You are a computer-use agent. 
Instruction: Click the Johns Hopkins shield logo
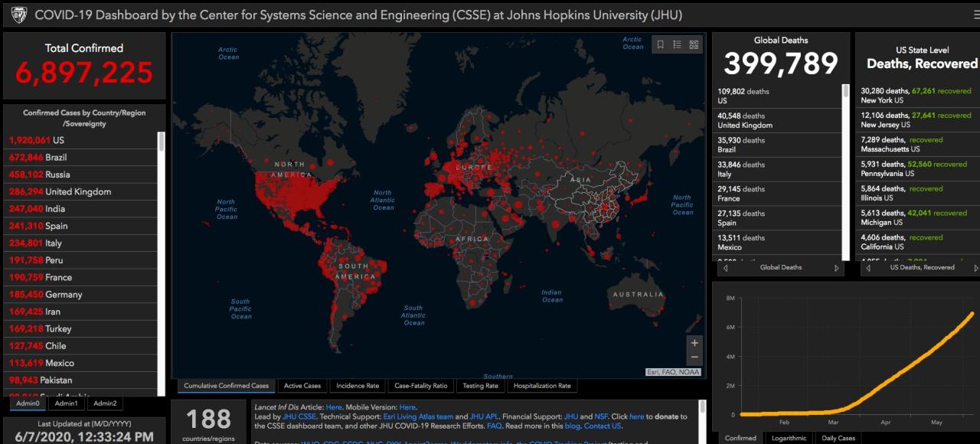coord(19,15)
